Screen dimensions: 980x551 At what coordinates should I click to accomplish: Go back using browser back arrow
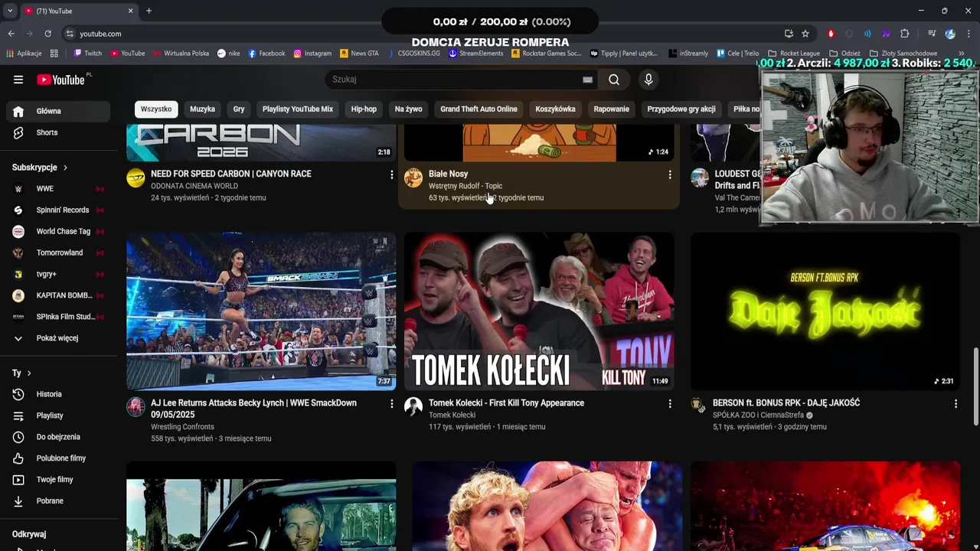pyautogui.click(x=11, y=34)
